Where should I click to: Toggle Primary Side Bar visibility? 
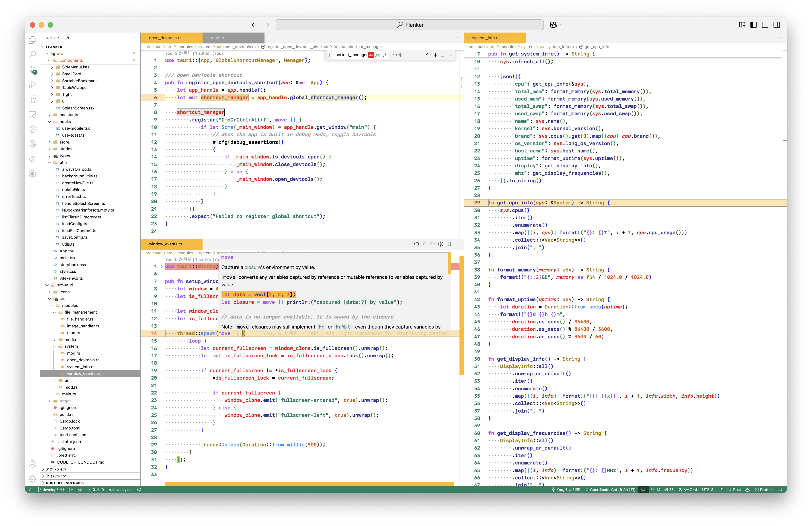754,25
